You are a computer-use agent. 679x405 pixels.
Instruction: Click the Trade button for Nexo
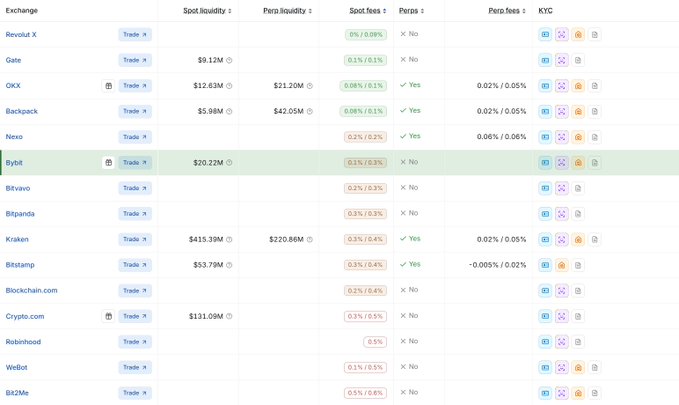click(x=135, y=137)
